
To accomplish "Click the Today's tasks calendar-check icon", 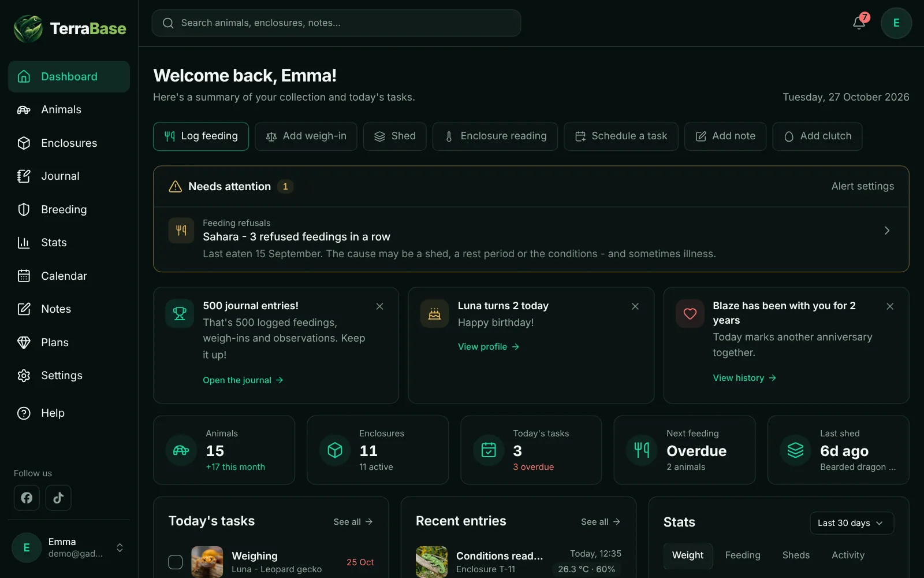I will 489,450.
